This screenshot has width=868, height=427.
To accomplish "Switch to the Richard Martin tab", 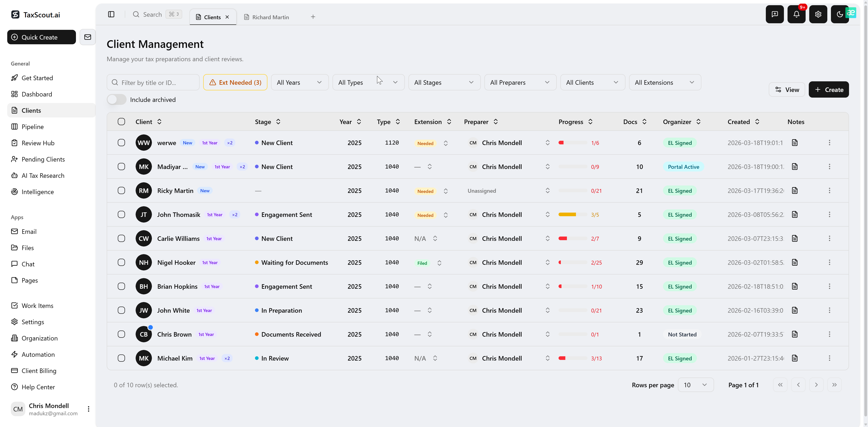I will pyautogui.click(x=270, y=17).
